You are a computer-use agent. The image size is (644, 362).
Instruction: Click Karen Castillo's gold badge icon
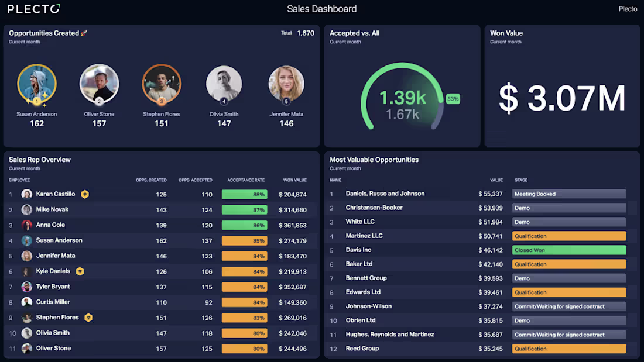[85, 194]
